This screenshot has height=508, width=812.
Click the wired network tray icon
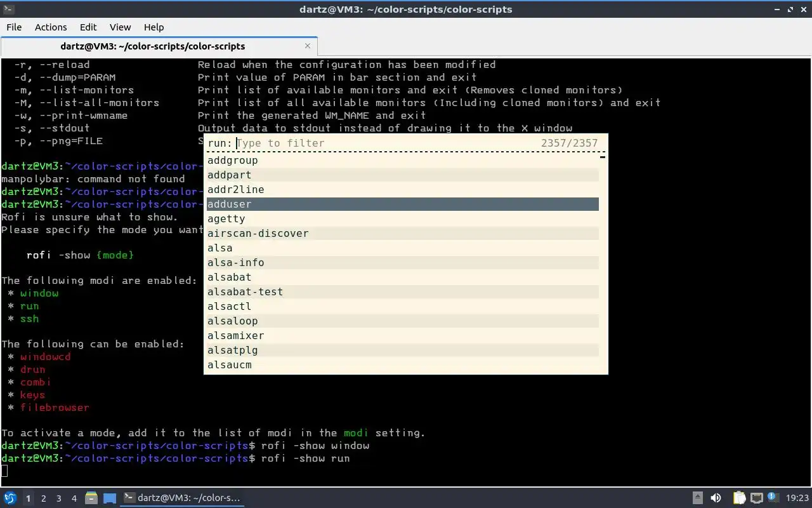[756, 498]
